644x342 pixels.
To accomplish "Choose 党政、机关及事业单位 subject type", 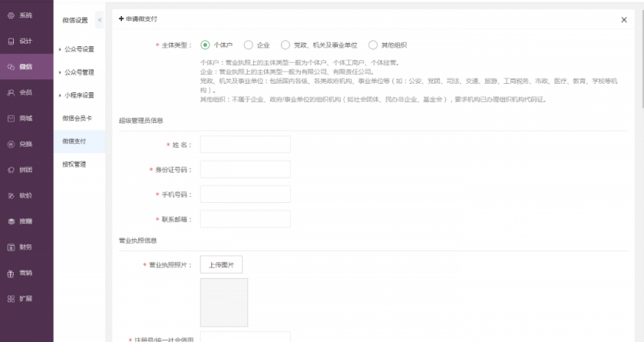I will [286, 45].
